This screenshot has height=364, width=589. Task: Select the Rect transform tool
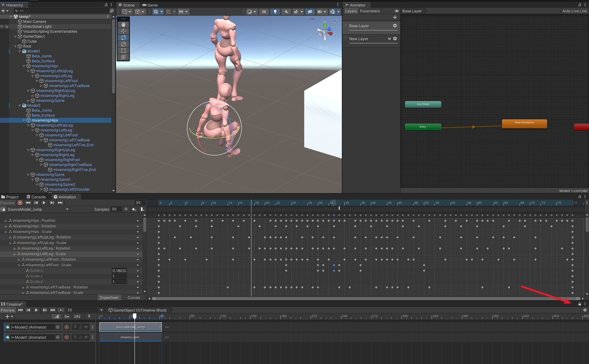(123, 51)
